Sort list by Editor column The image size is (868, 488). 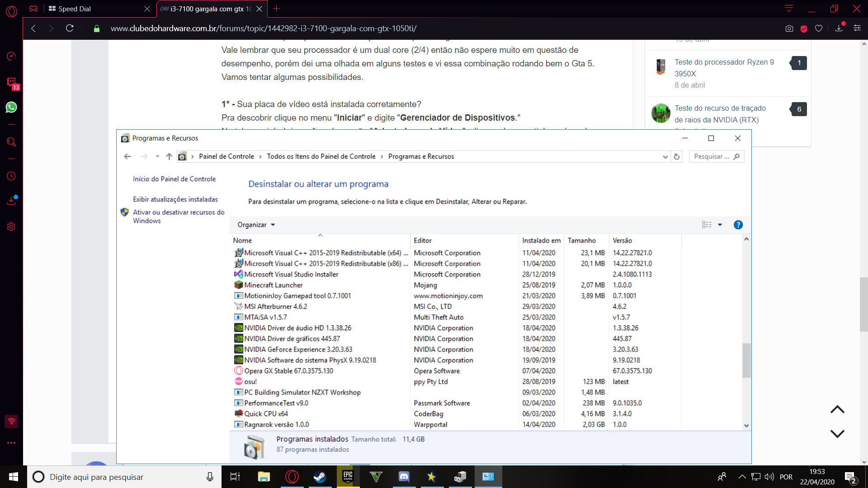464,240
